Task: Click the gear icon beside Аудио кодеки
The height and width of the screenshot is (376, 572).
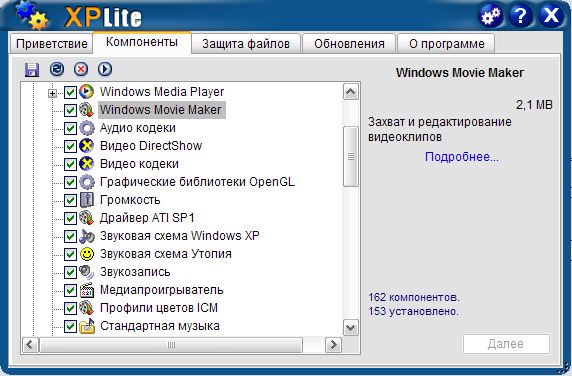Action: coord(87,128)
